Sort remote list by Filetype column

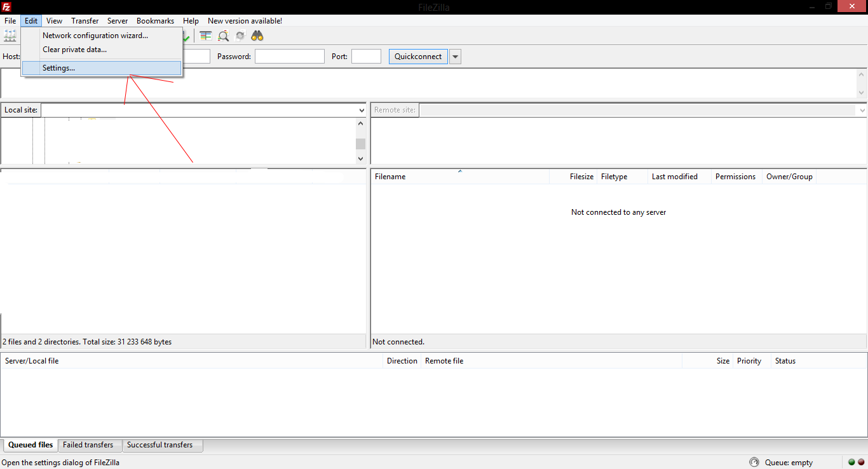623,177
